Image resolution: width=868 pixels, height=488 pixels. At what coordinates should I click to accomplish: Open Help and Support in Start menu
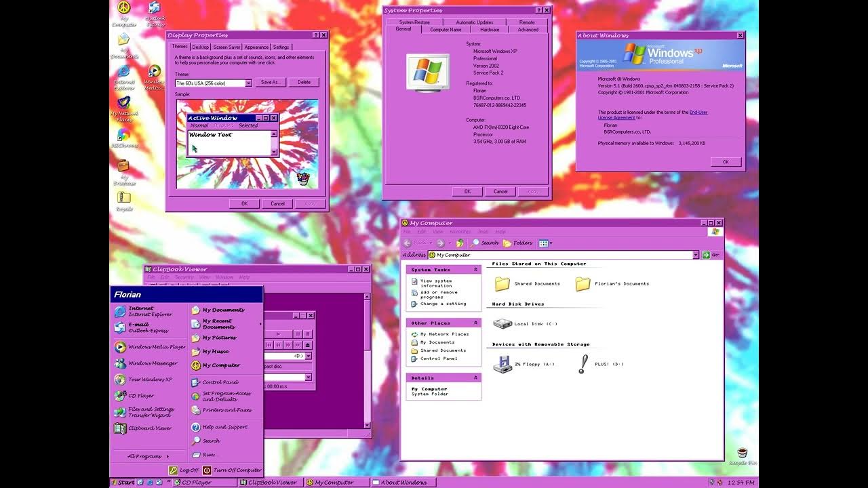[x=226, y=427]
